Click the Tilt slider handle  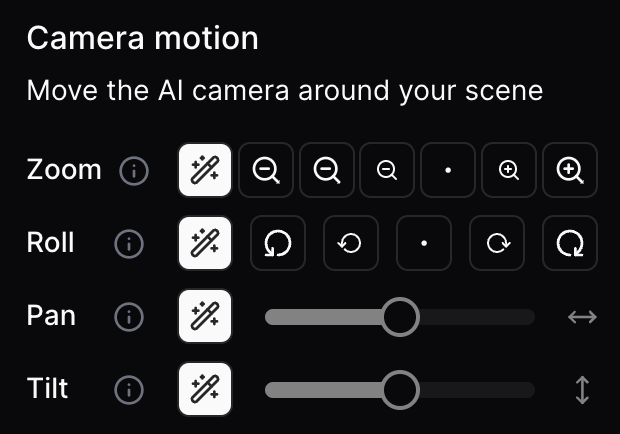(400, 390)
